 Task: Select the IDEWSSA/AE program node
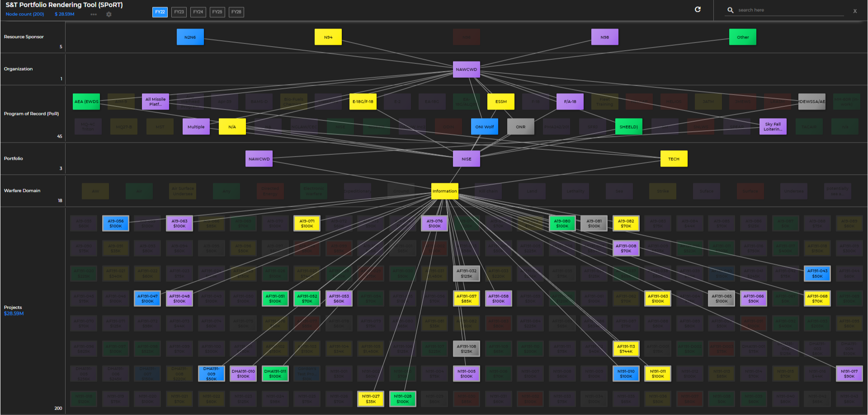(812, 101)
